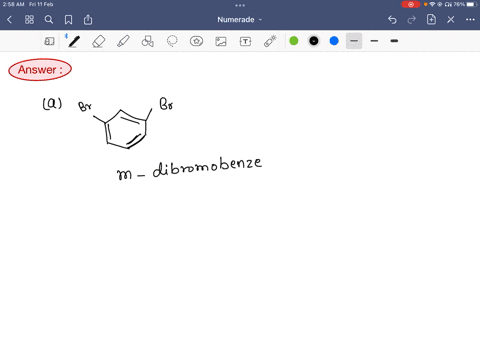Tap the red screen recording indicator

(x=411, y=4)
